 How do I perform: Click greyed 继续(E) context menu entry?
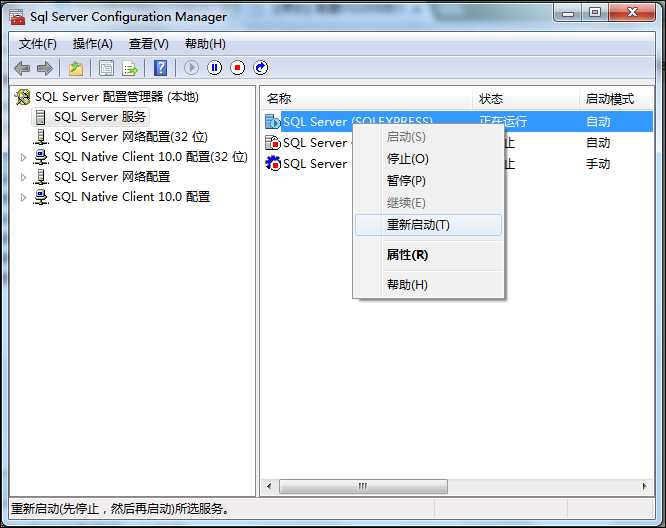429,203
